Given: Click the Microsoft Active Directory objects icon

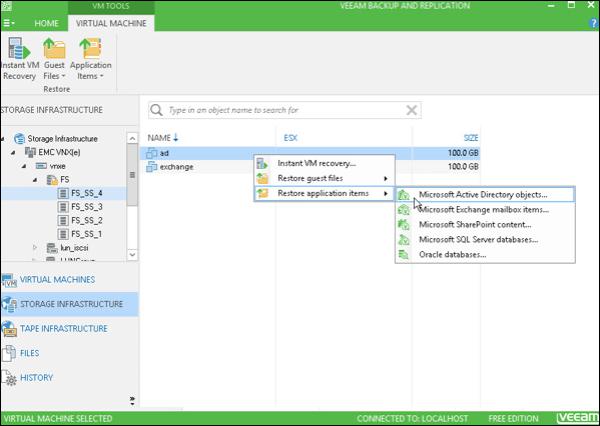Looking at the screenshot, I should (x=404, y=194).
